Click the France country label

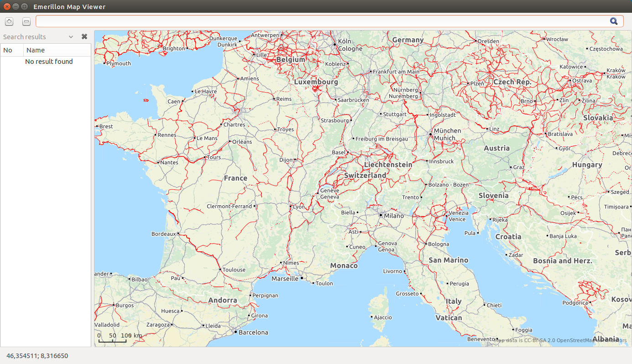click(235, 178)
